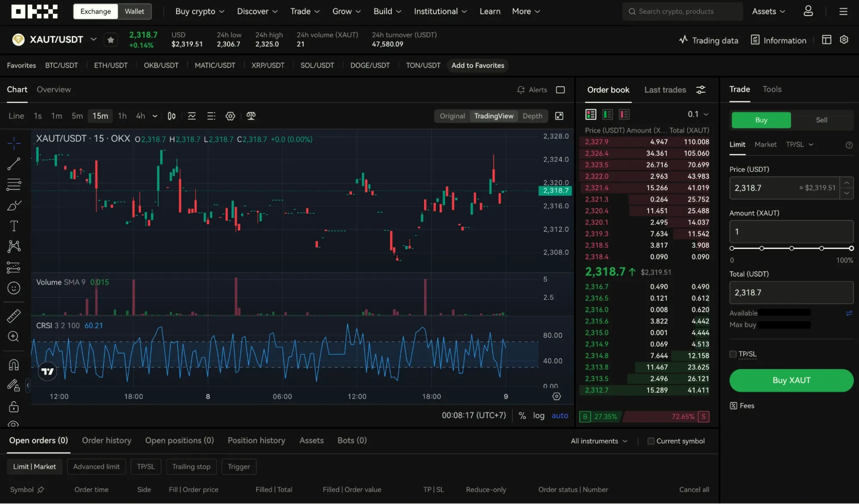Expand the TP/SL order type dropdown

coord(799,145)
